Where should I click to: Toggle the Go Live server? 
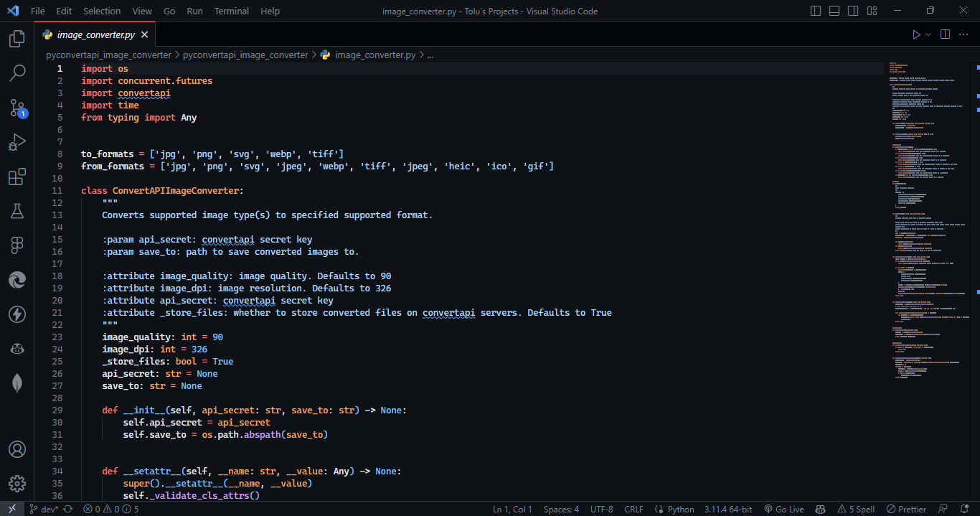click(x=784, y=509)
